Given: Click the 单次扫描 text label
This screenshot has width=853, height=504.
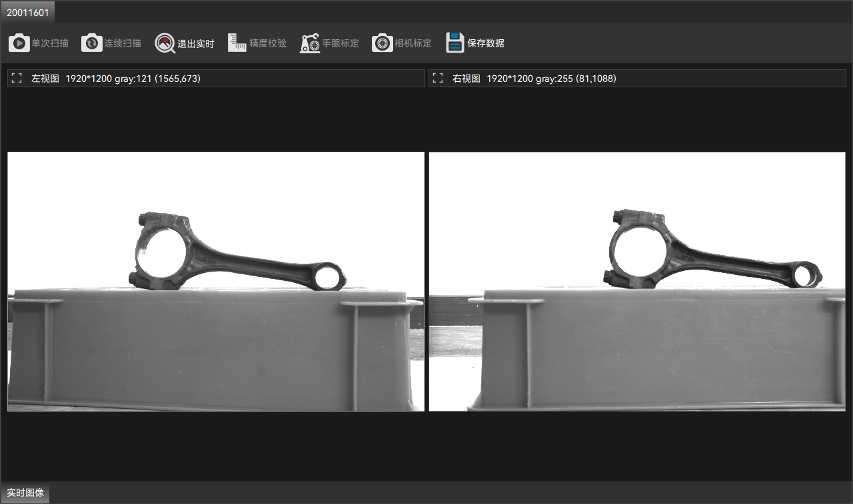Looking at the screenshot, I should [x=50, y=43].
